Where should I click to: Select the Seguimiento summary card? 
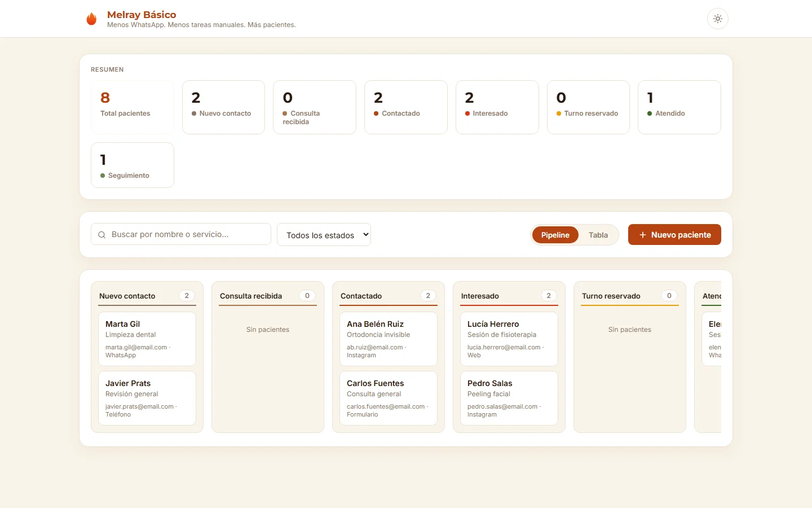(133, 165)
